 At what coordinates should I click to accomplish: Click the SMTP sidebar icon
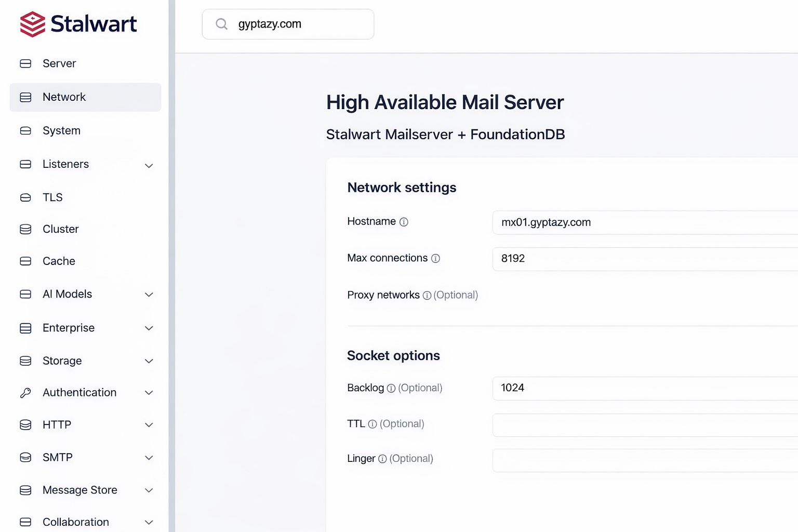pyautogui.click(x=25, y=457)
